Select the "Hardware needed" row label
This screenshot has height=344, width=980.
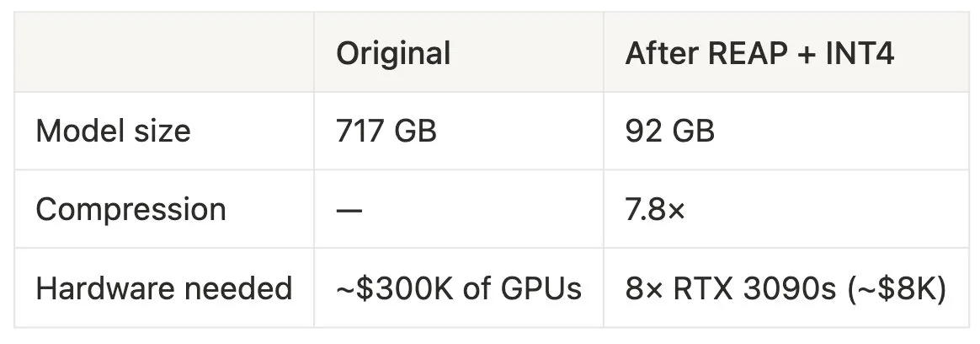tap(163, 288)
